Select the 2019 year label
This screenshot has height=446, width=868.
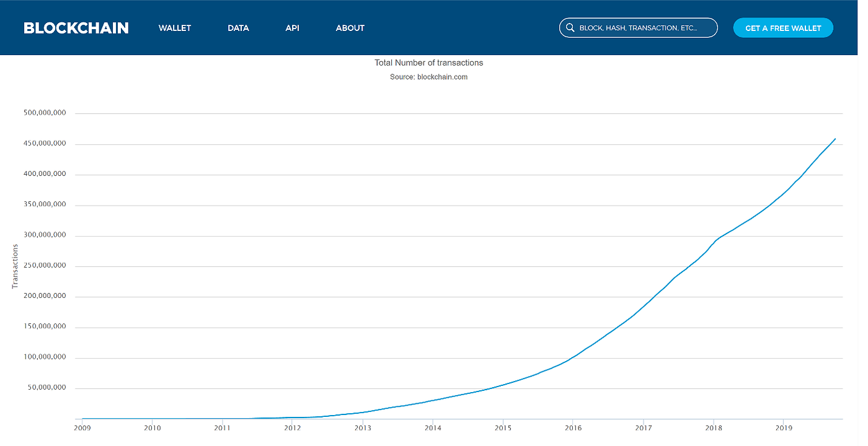tap(784, 427)
